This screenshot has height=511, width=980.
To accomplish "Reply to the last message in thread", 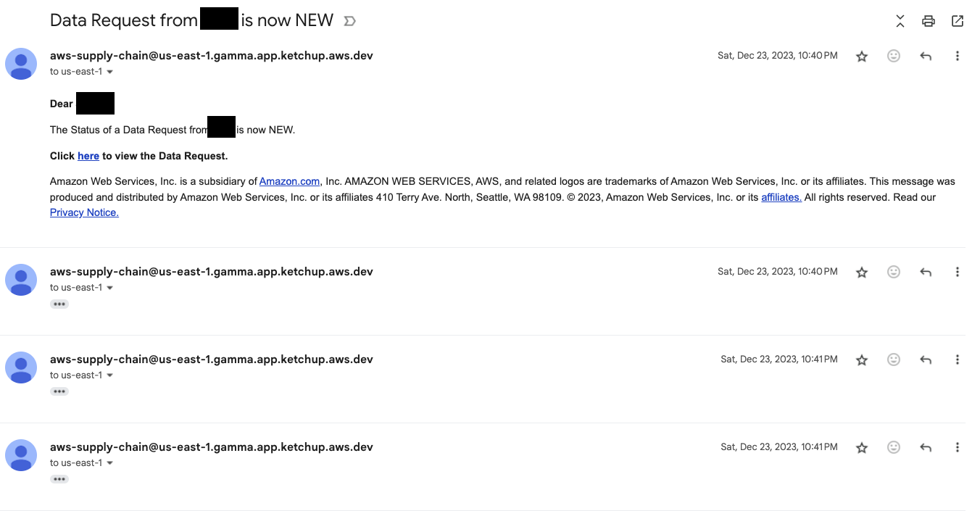I will 926,447.
